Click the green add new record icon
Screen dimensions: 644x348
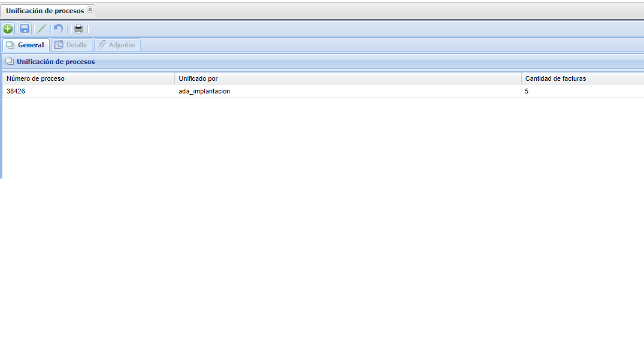(x=8, y=29)
